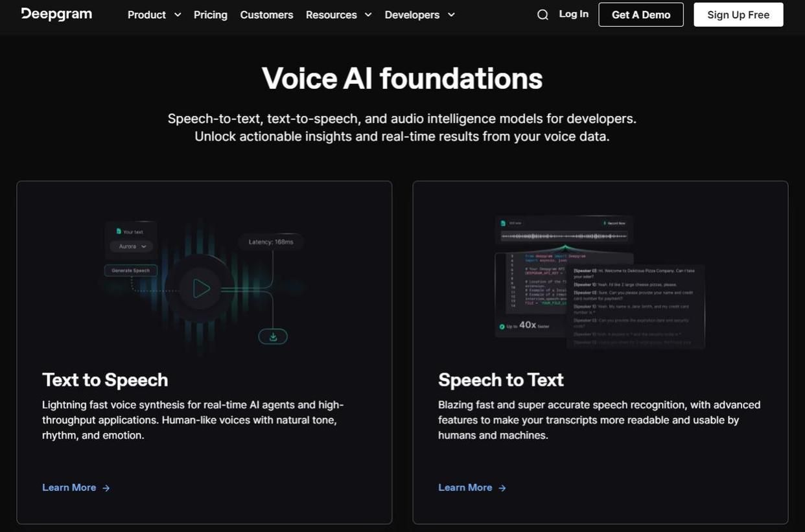Click Learn More under Text to Speech
Image resolution: width=805 pixels, height=532 pixels.
(x=76, y=487)
